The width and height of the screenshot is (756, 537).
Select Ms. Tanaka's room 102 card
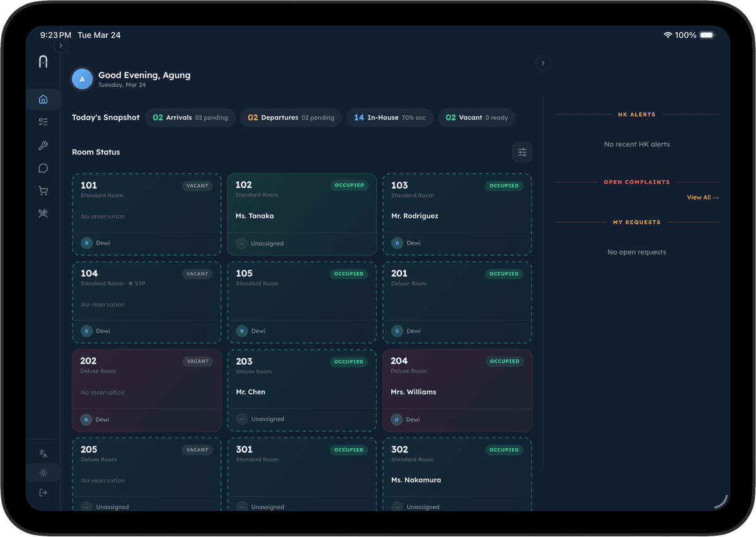pos(301,214)
